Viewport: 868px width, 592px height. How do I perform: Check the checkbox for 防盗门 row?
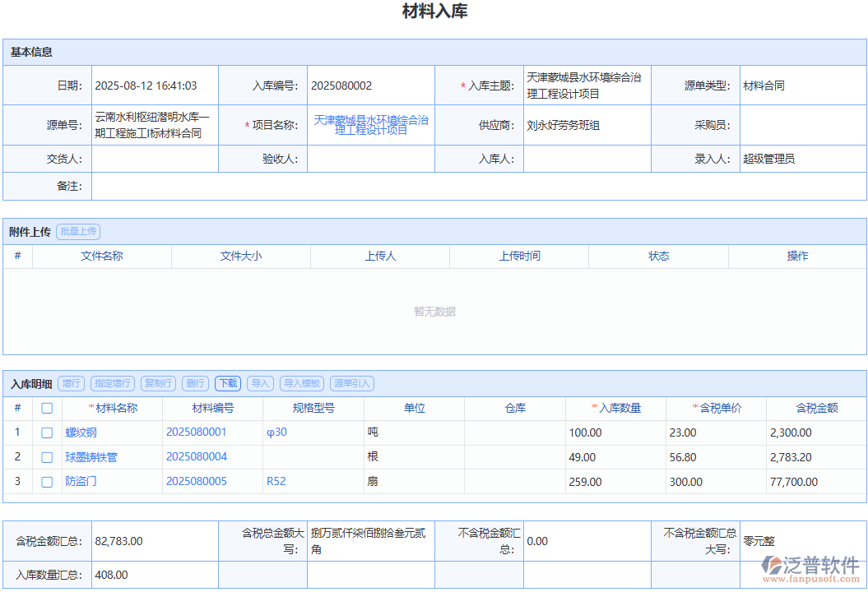[47, 482]
